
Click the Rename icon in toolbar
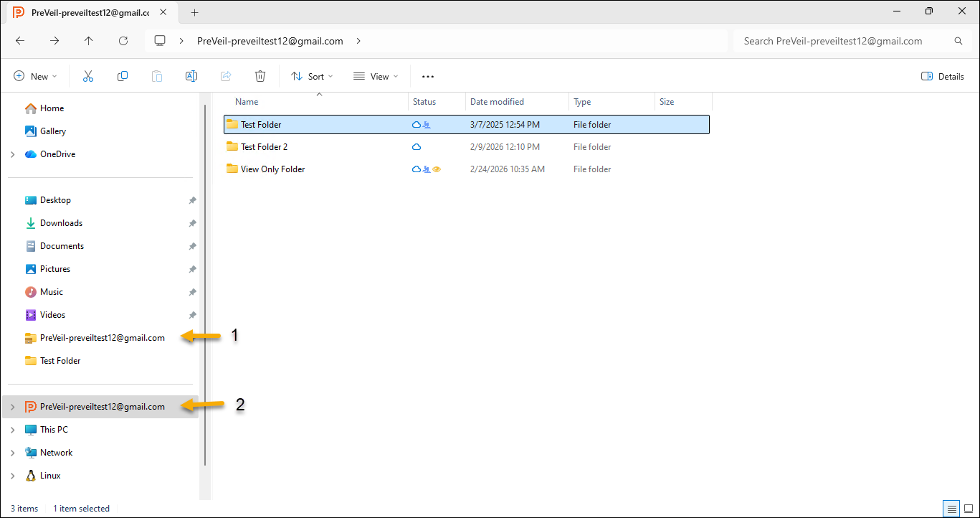[191, 76]
